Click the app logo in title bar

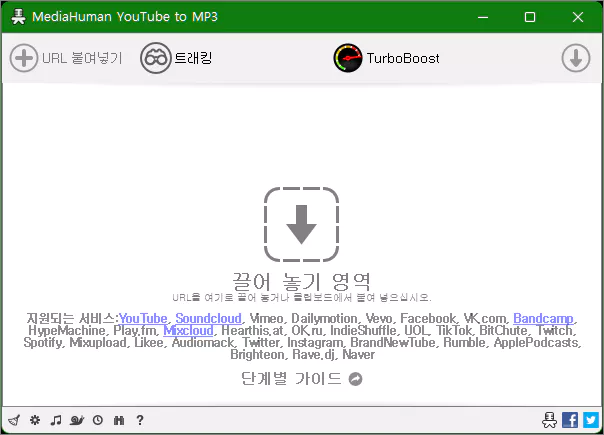pyautogui.click(x=18, y=17)
